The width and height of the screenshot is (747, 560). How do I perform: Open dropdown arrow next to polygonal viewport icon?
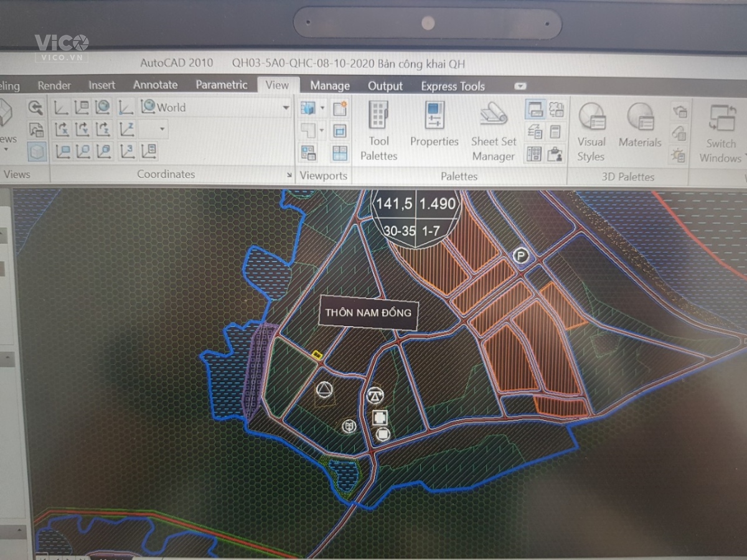(x=322, y=131)
